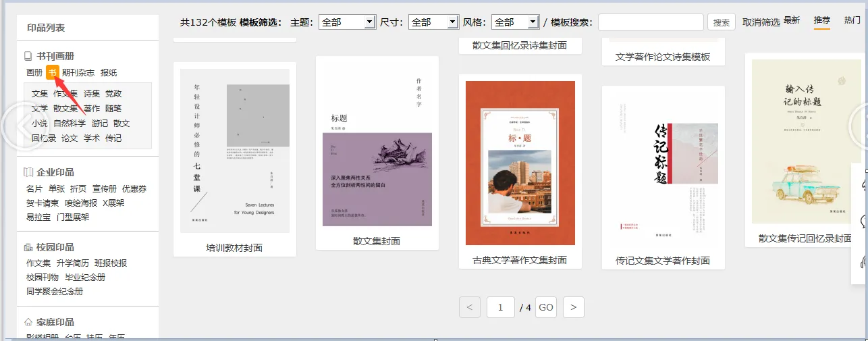Filter by 著作 subcategory

coord(92,109)
